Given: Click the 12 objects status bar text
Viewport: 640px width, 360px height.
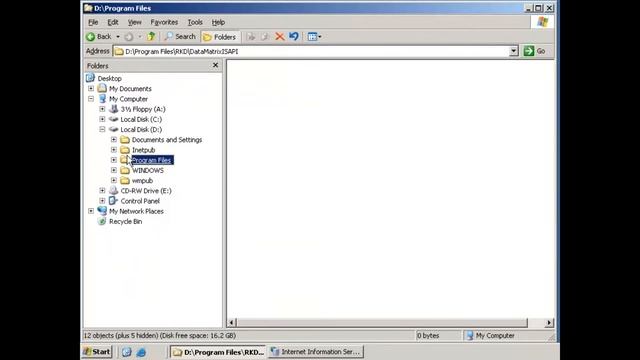Looking at the screenshot, I should point(160,336).
